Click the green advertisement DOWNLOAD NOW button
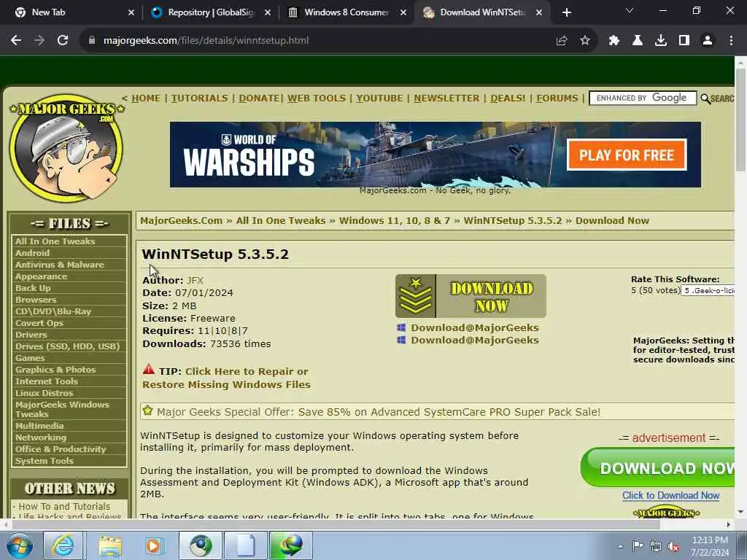Viewport: 747px width, 560px height. (658, 467)
